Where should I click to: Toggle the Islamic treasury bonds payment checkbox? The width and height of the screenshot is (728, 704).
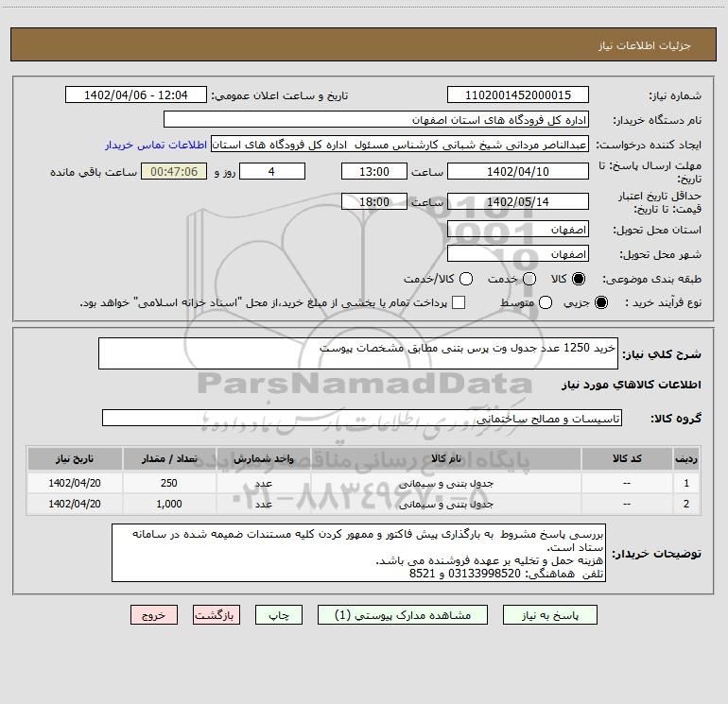(459, 302)
